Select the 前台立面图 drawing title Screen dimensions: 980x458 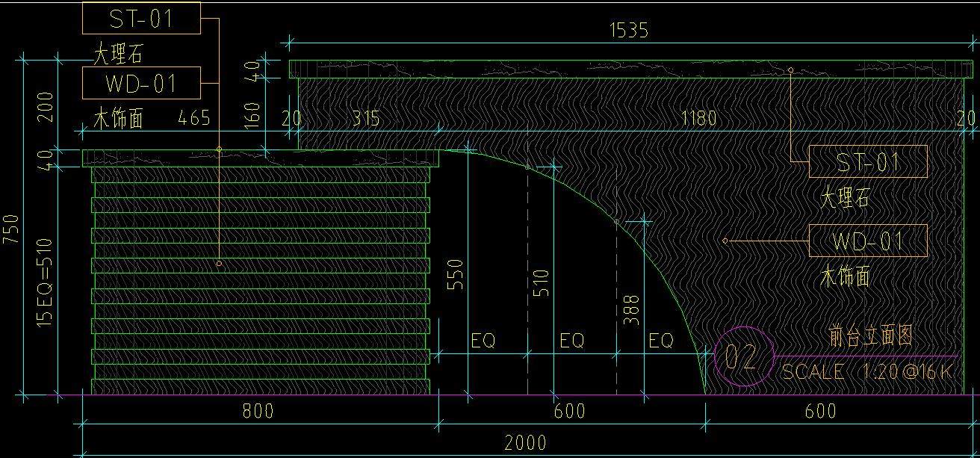tap(870, 336)
